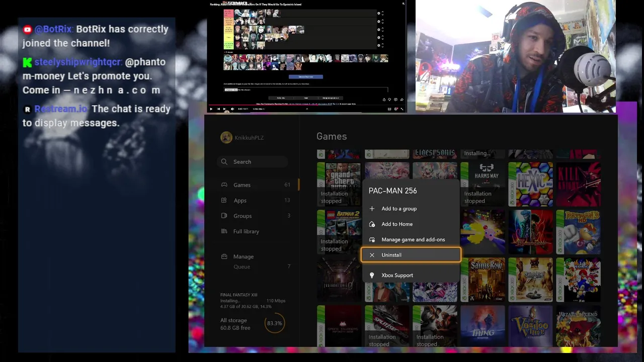Mute the video player volume
The height and width of the screenshot is (362, 644).
coord(232,109)
